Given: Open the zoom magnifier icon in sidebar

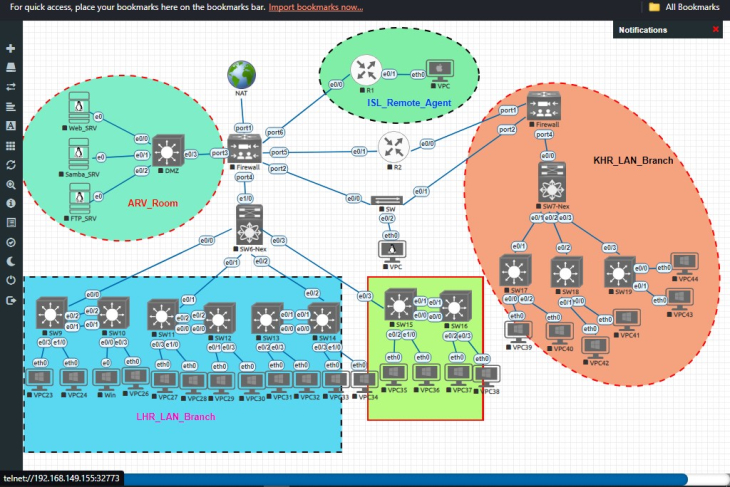Looking at the screenshot, I should pyautogui.click(x=11, y=185).
